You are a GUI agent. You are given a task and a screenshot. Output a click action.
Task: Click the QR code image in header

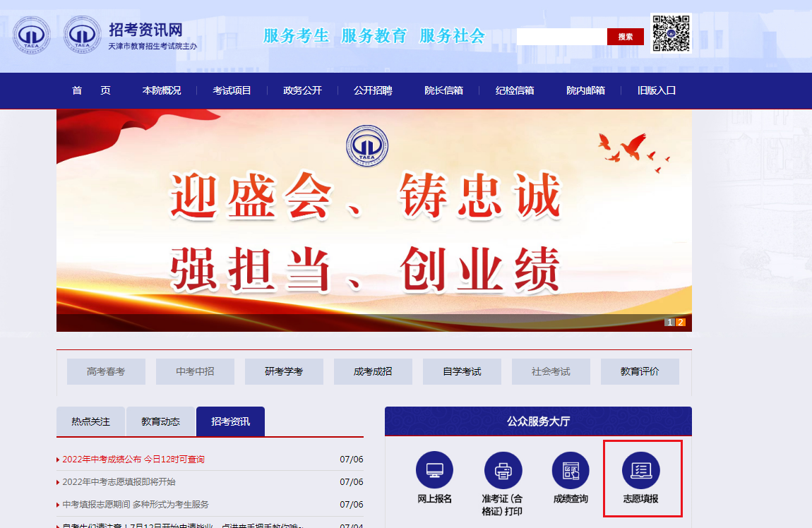[670, 33]
